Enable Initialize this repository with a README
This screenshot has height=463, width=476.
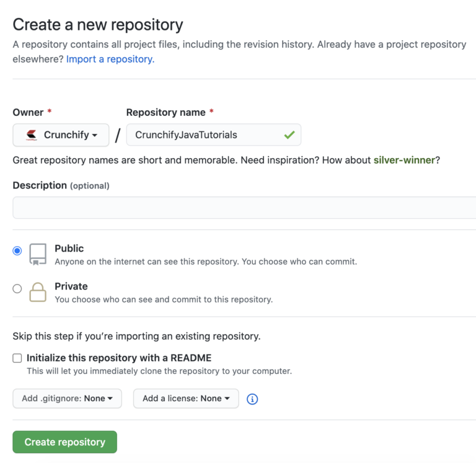[x=17, y=358]
